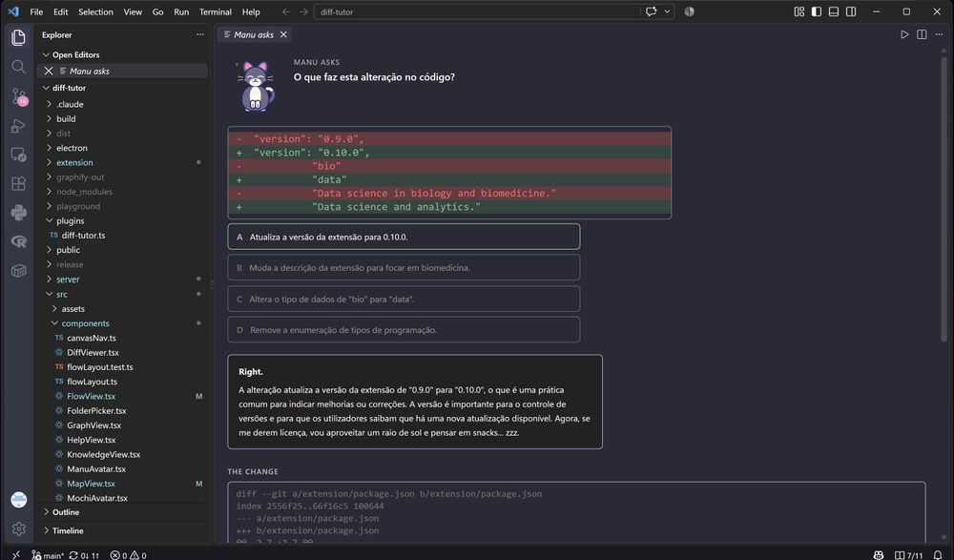This screenshot has width=954, height=560.
Task: Open ManuAvatar.tsx in the explorer
Action: 123,469
